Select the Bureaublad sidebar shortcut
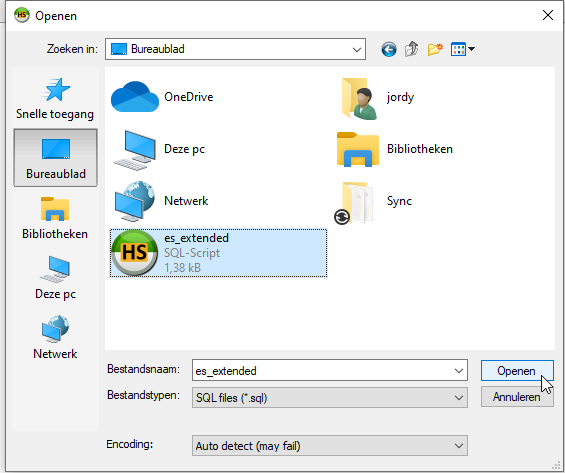Screen dimensions: 565x473 pyautogui.click(x=55, y=158)
